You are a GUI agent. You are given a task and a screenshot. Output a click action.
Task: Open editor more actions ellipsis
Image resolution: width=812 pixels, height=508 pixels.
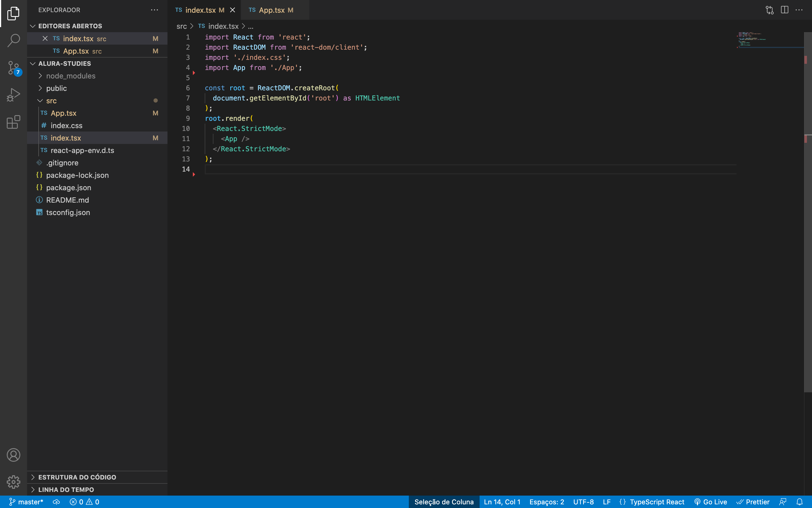coord(799,10)
